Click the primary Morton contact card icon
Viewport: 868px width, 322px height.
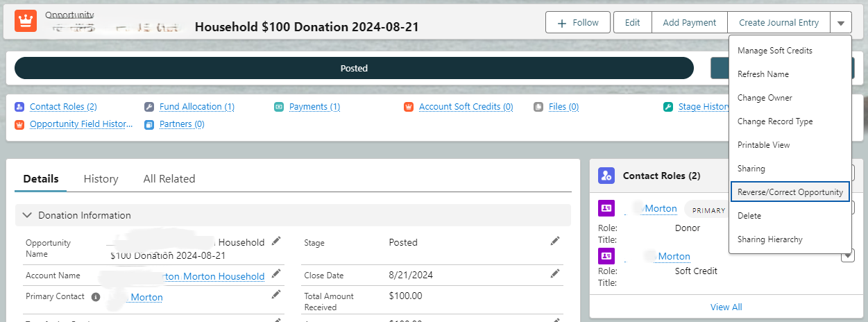coord(606,208)
